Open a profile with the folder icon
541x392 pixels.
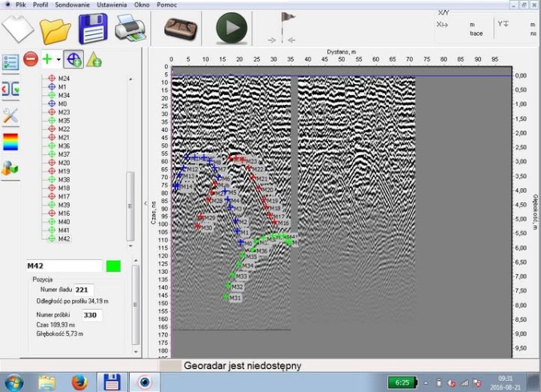tap(55, 32)
